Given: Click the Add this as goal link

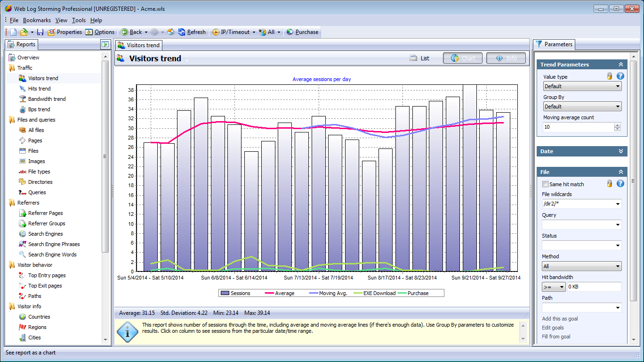Looking at the screenshot, I should click(x=560, y=319).
